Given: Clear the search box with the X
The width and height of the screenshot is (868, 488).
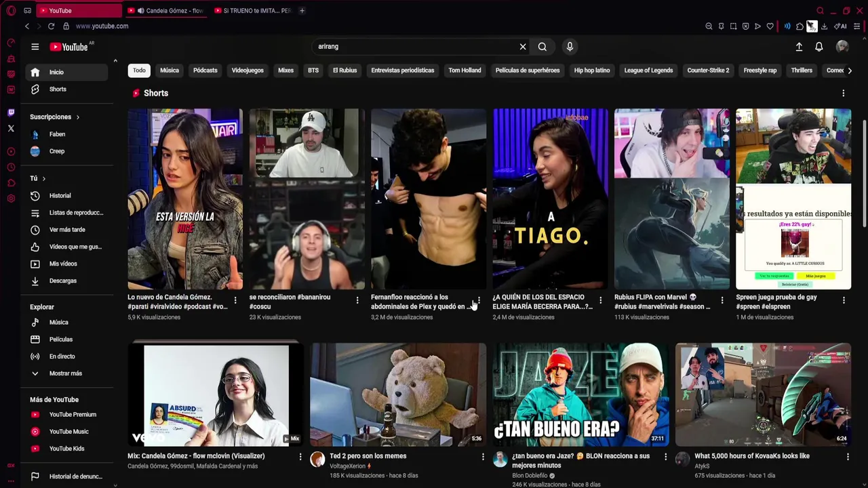Looking at the screenshot, I should 523,47.
